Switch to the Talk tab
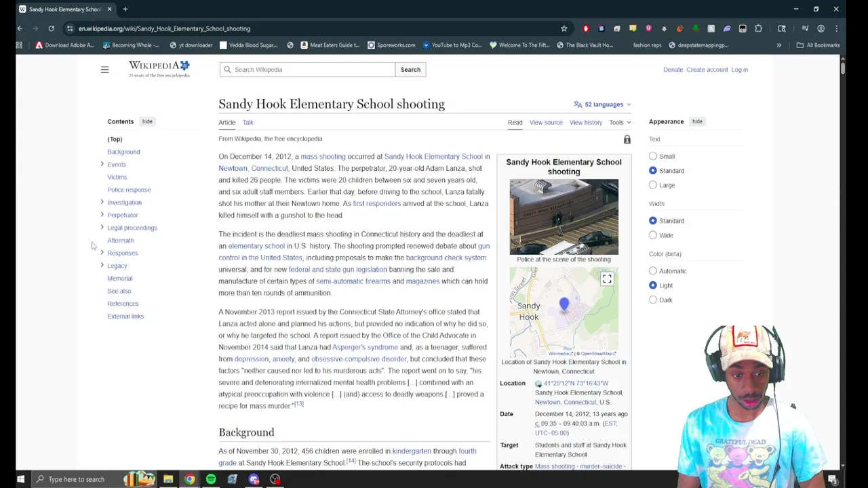 (248, 123)
